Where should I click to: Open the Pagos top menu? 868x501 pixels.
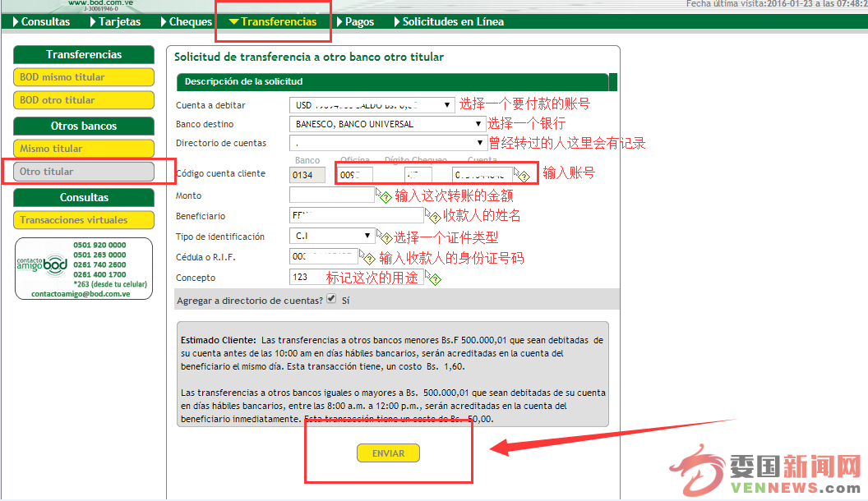(355, 21)
